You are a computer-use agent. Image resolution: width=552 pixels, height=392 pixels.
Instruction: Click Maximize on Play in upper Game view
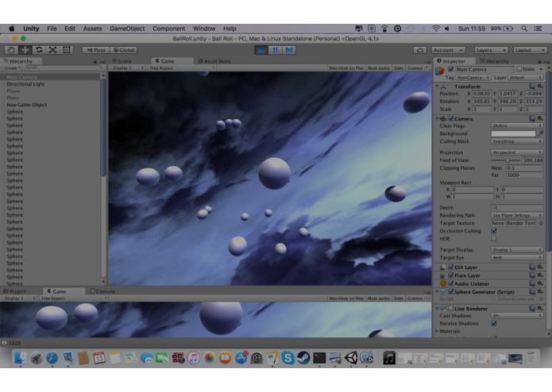coord(346,68)
